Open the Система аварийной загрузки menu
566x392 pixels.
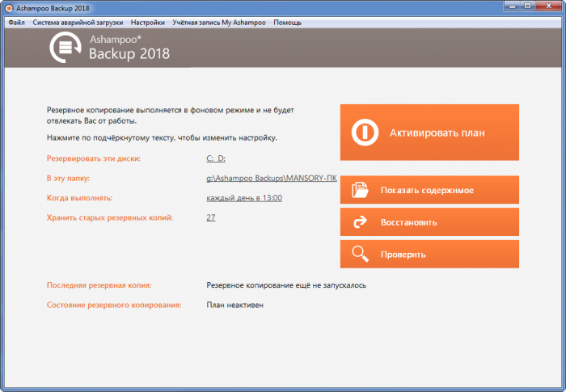78,23
